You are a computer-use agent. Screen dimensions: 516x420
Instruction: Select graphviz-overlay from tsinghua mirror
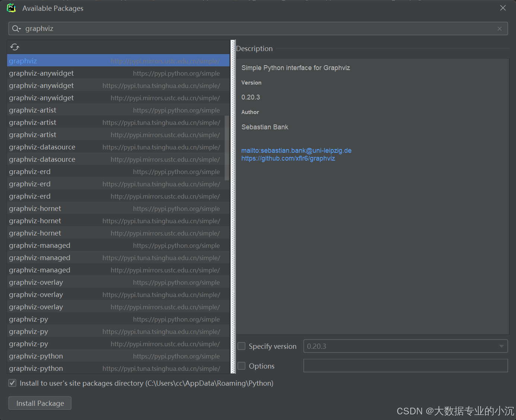118,294
